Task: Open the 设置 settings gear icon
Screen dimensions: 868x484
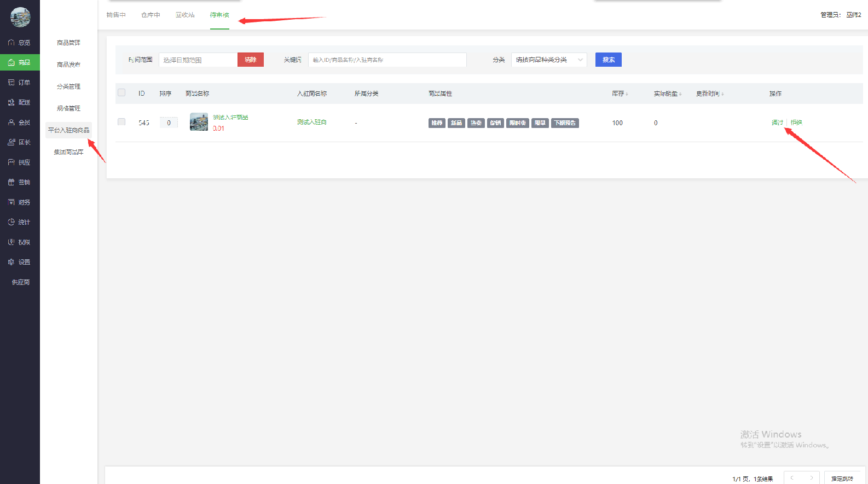Action: click(11, 262)
